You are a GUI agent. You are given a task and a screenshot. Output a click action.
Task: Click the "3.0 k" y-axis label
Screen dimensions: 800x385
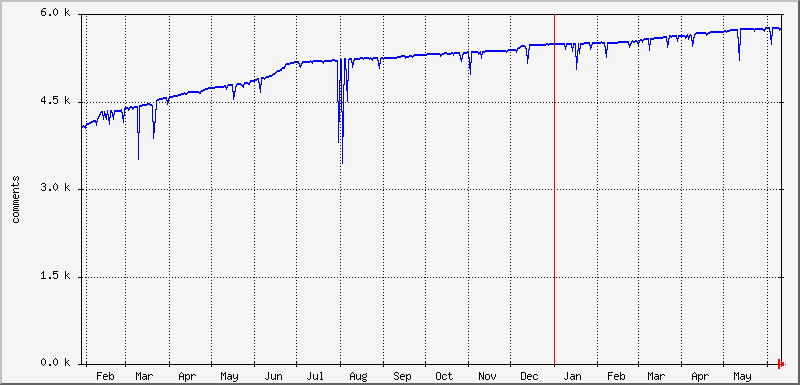click(54, 188)
